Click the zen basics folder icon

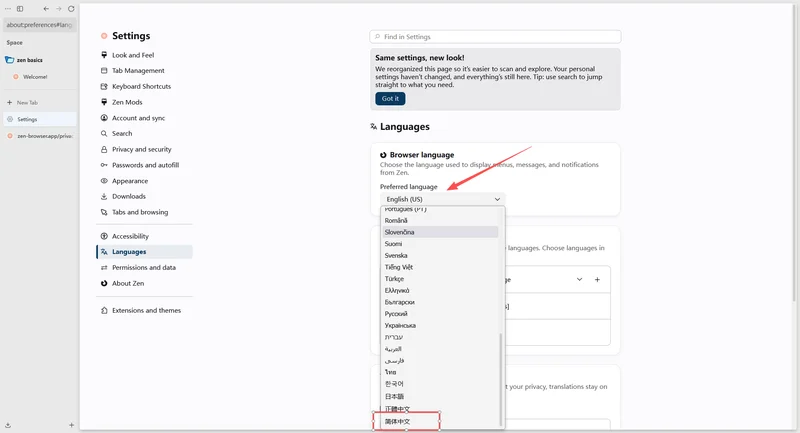click(x=9, y=60)
